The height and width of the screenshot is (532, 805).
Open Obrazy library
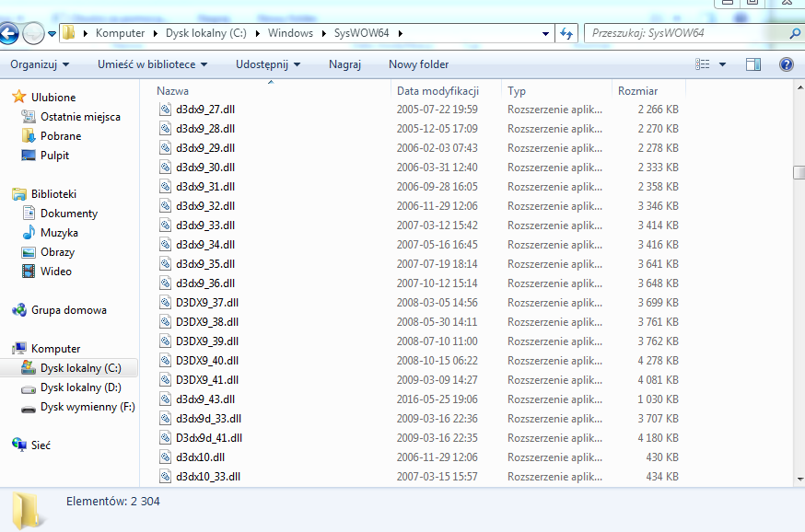(57, 252)
